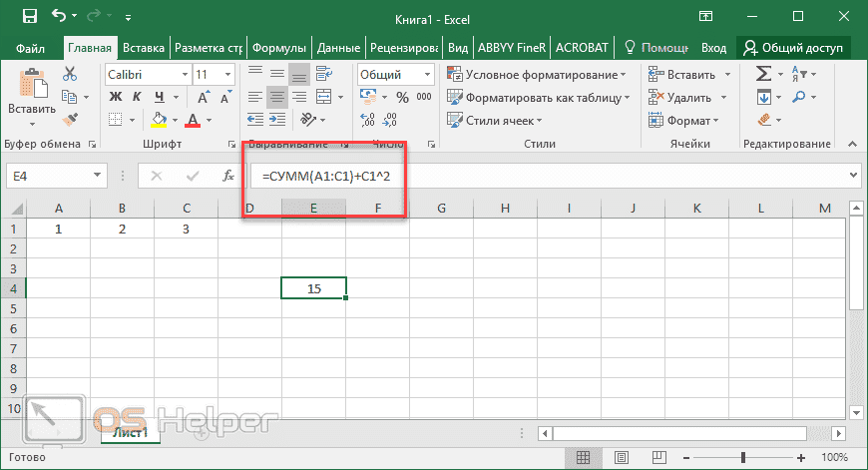
Task: Open the Общий number format dropdown
Action: (x=427, y=74)
